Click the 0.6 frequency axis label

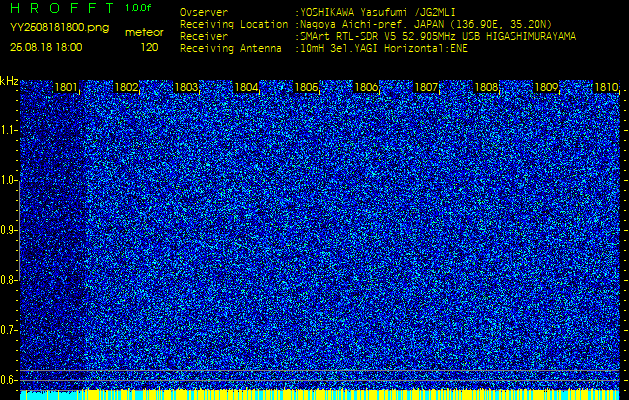click(8, 380)
